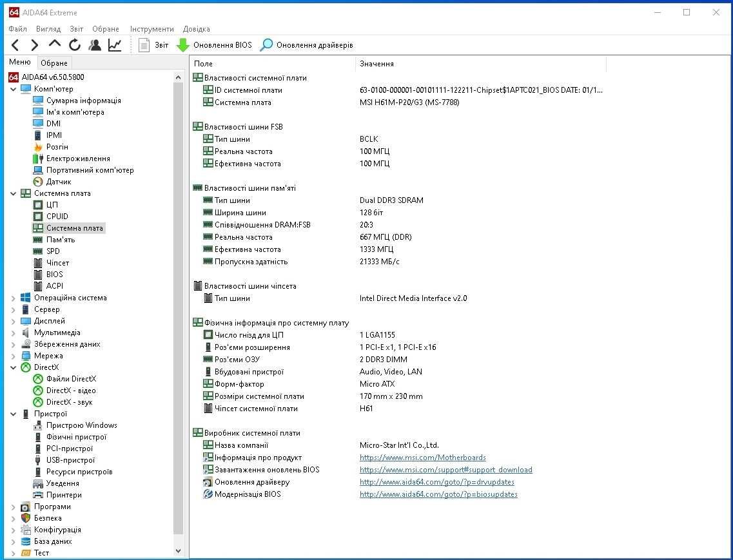Open the Вигляд menu
The height and width of the screenshot is (560, 733).
point(48,29)
